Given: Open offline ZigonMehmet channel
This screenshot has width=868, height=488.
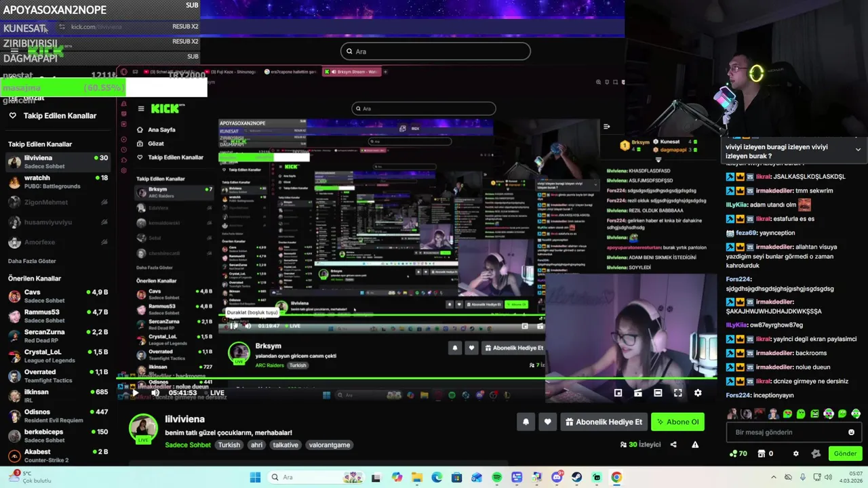Looking at the screenshot, I should coord(58,202).
